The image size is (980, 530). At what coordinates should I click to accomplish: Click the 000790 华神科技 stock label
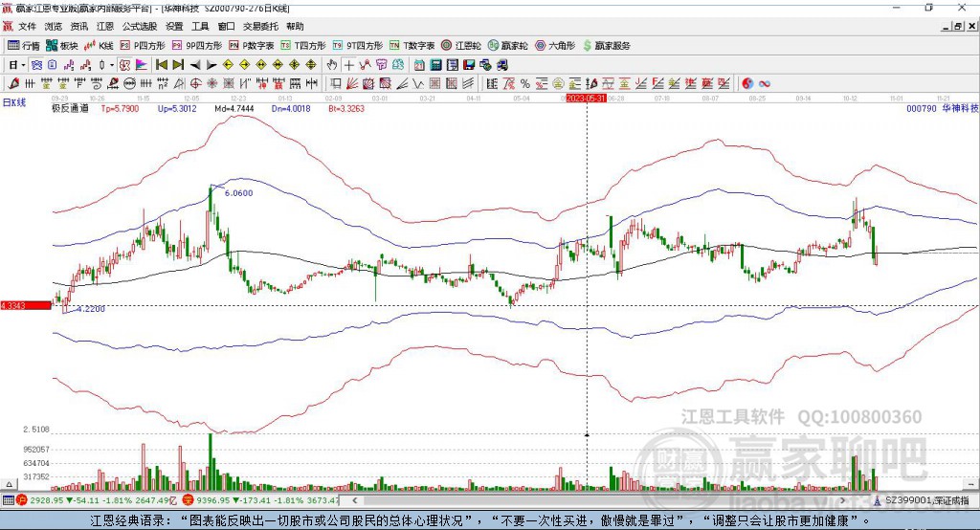pos(942,108)
